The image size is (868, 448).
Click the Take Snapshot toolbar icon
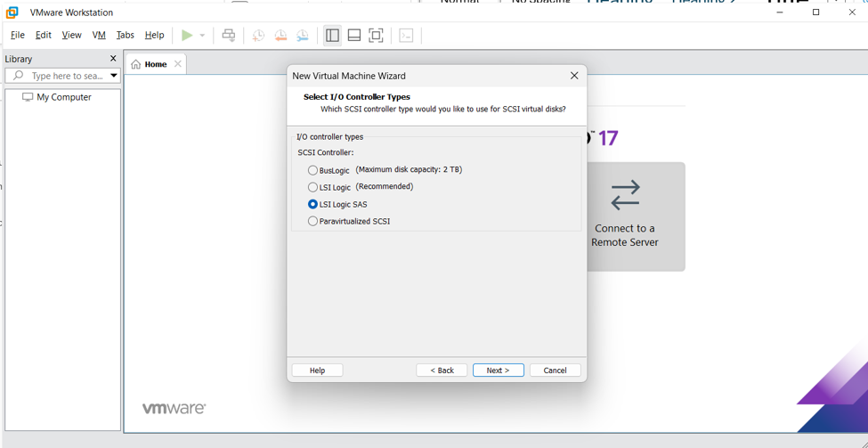coord(258,36)
